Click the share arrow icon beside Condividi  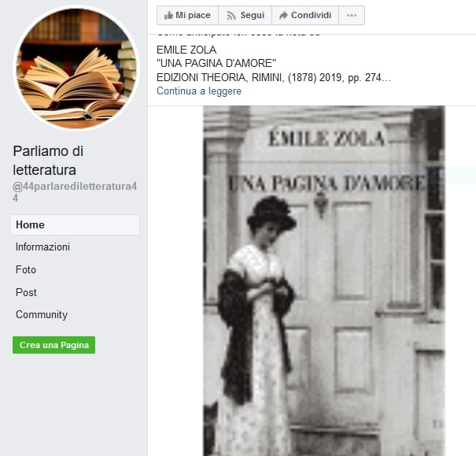(x=283, y=15)
